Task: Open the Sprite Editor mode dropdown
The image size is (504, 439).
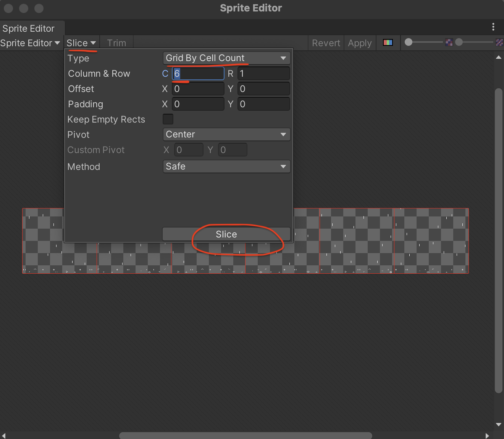Action: tap(30, 43)
